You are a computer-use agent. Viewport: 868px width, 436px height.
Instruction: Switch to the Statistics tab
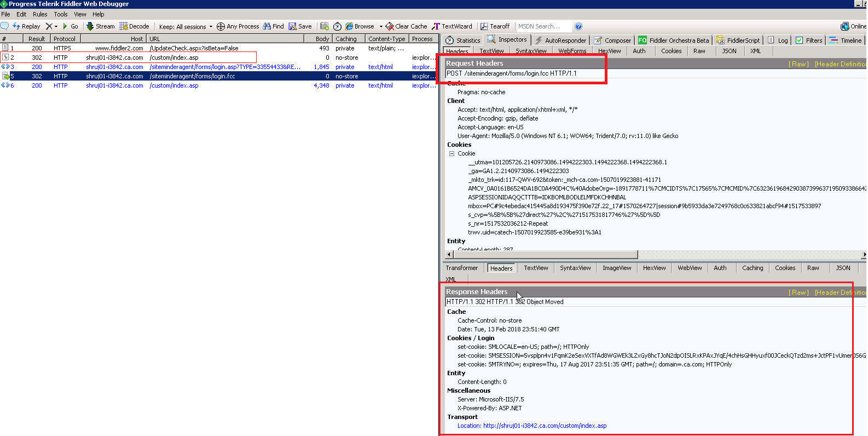point(463,41)
